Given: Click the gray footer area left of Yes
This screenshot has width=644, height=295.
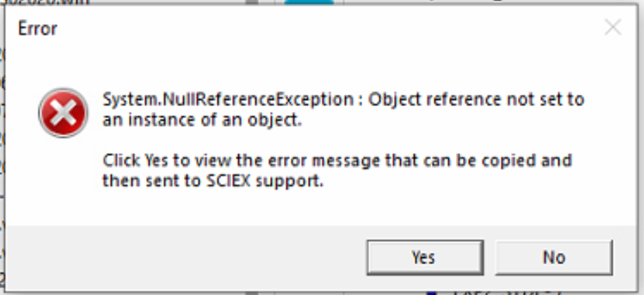Looking at the screenshot, I should click(186, 257).
